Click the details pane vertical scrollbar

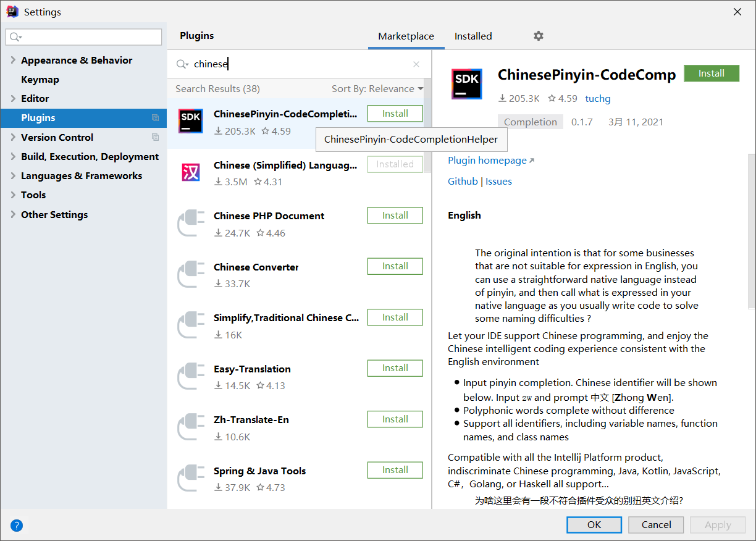pyautogui.click(x=751, y=232)
